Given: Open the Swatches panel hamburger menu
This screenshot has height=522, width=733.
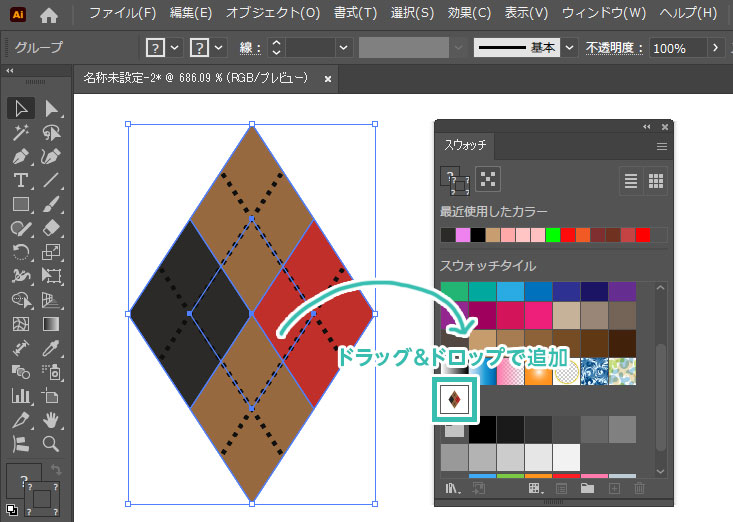Looking at the screenshot, I should point(661,146).
